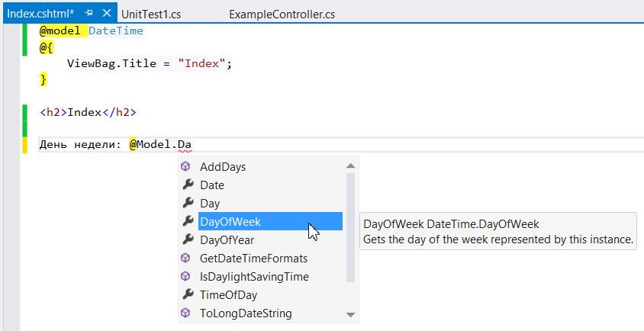Click the @model keyword
Screen dimensions: 644x331
(60, 31)
